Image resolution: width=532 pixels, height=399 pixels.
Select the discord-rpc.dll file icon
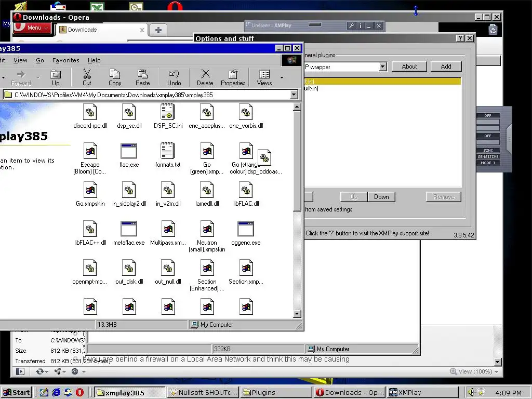point(90,112)
